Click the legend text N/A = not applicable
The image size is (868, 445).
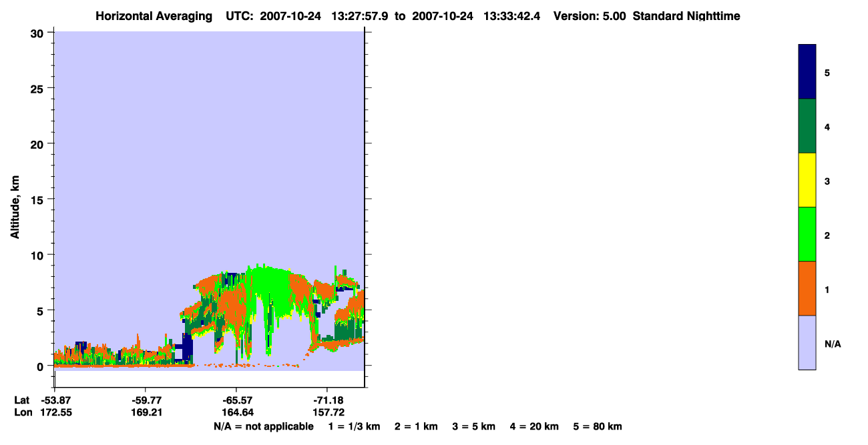263,426
